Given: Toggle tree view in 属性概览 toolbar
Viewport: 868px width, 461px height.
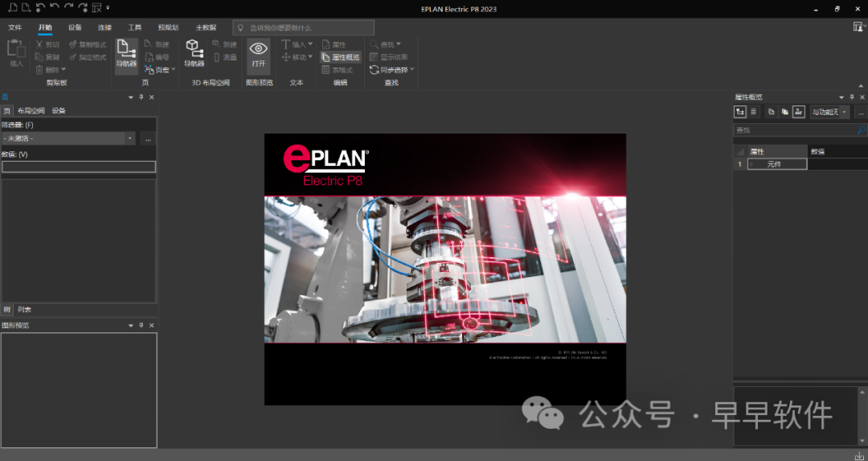Looking at the screenshot, I should (740, 112).
